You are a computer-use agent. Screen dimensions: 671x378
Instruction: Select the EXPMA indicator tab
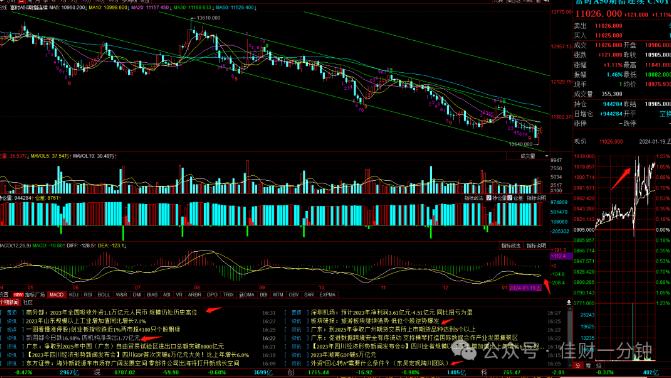tap(327, 295)
